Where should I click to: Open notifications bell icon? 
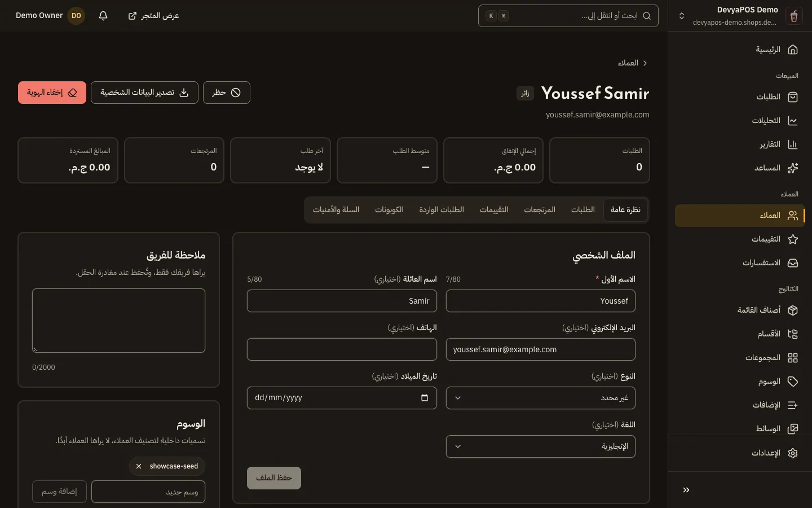[103, 16]
